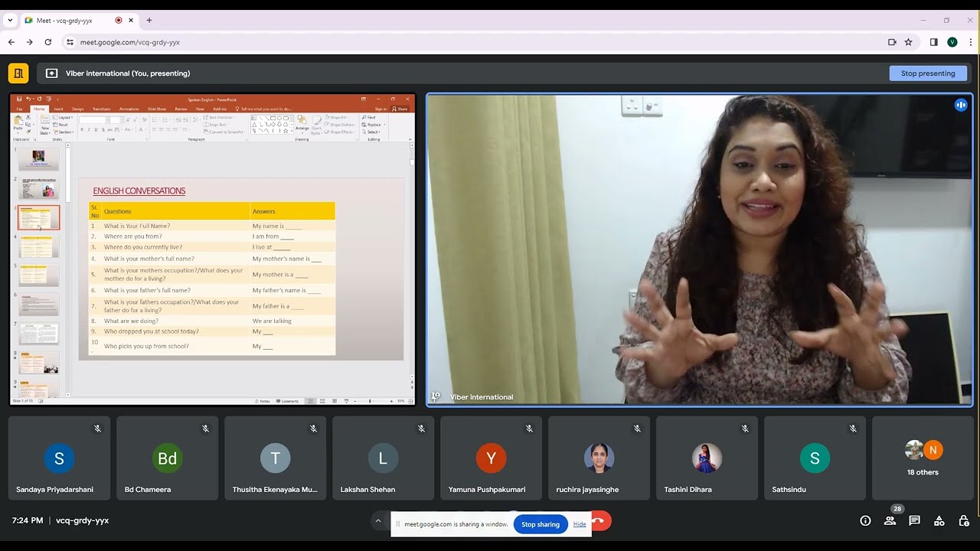Click Stop presenting button
Screen dimensions: 980x551
pos(928,73)
